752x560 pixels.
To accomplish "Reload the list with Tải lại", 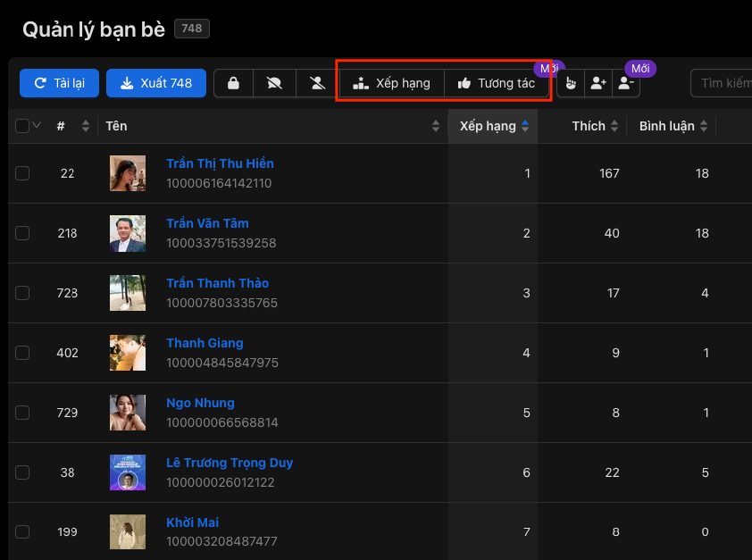I will pyautogui.click(x=60, y=83).
